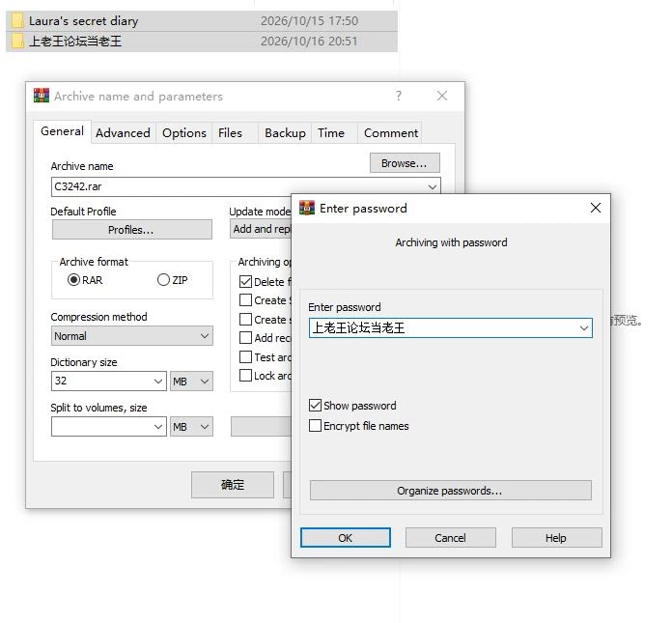Click date 2026/10/15 17:50
672x623 pixels.
(x=309, y=21)
